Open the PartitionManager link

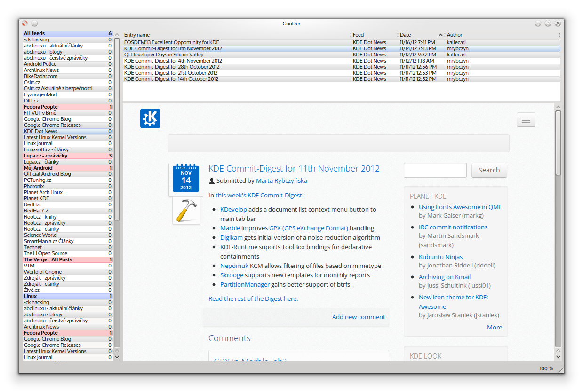coord(245,284)
